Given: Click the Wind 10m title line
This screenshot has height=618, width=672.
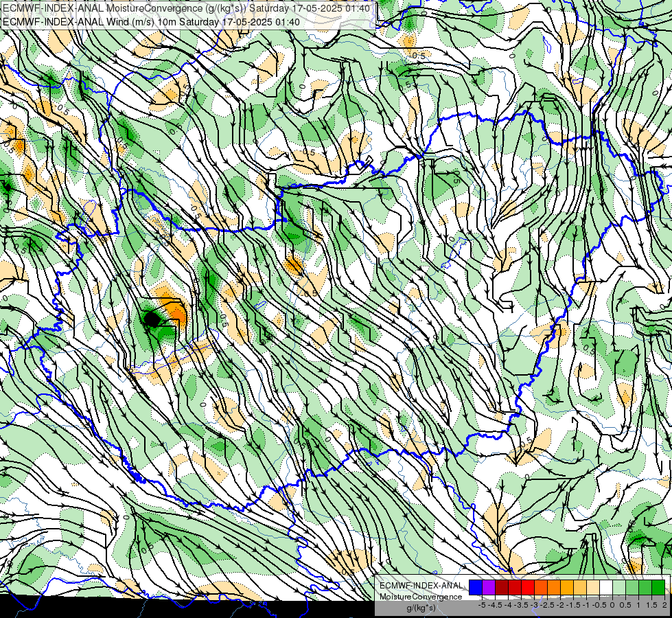Looking at the screenshot, I should [151, 22].
